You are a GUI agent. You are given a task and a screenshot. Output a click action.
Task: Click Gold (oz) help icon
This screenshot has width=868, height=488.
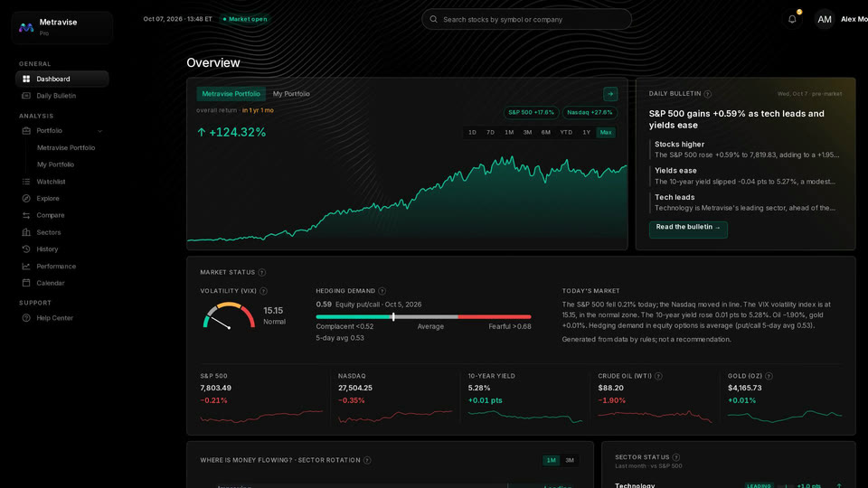coord(769,376)
